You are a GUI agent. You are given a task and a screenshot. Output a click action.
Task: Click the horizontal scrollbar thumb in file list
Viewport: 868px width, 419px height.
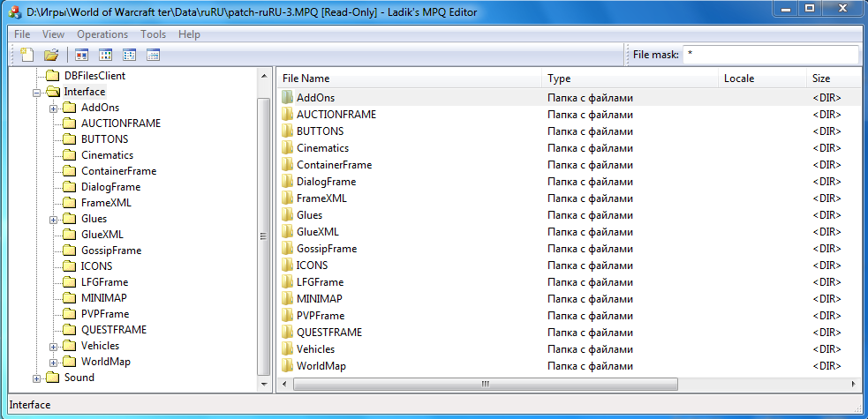coord(486,384)
